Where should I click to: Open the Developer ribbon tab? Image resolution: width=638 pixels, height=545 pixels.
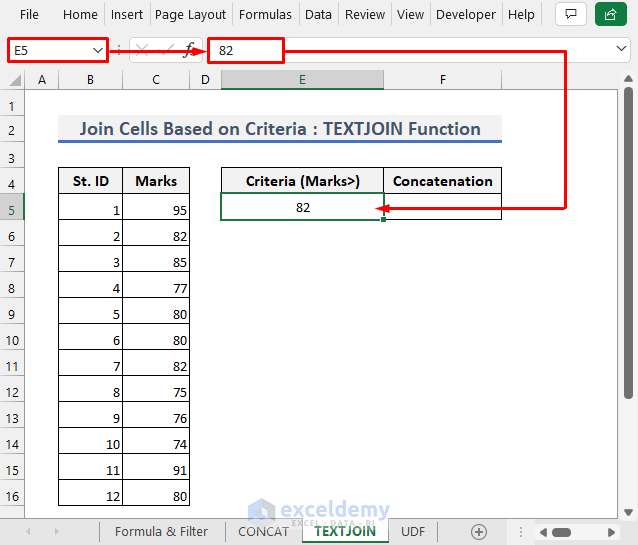click(x=466, y=15)
